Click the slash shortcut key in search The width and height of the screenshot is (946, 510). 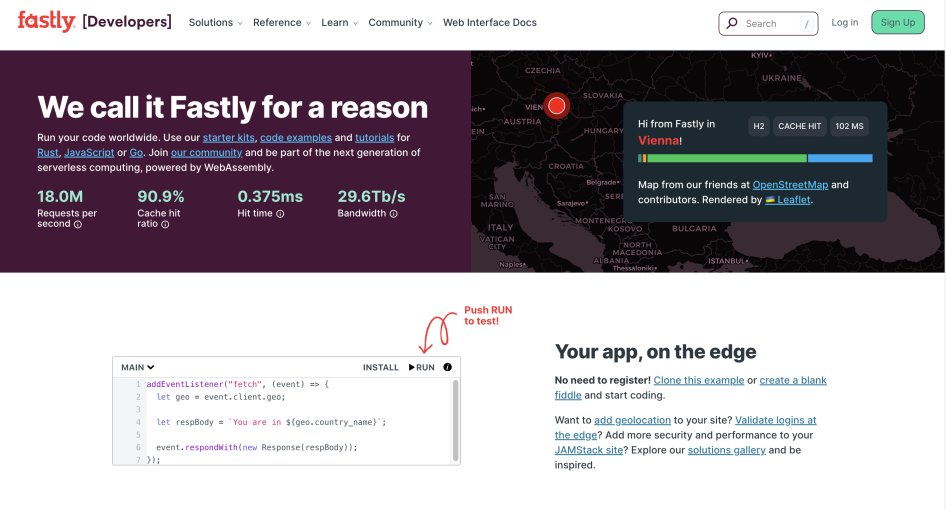click(x=807, y=24)
